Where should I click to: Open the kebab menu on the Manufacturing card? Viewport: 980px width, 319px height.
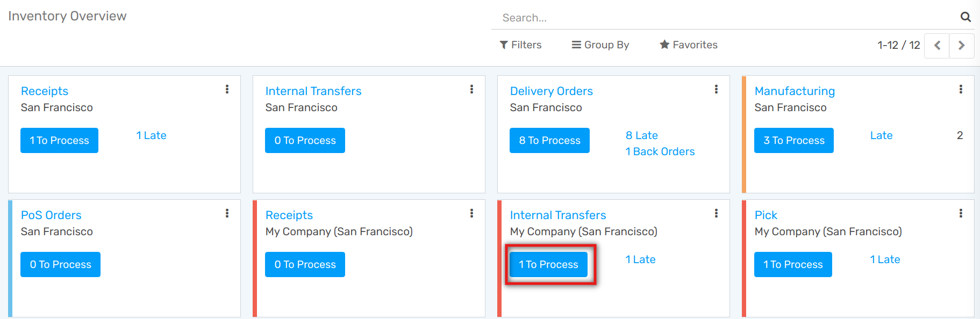click(x=961, y=90)
